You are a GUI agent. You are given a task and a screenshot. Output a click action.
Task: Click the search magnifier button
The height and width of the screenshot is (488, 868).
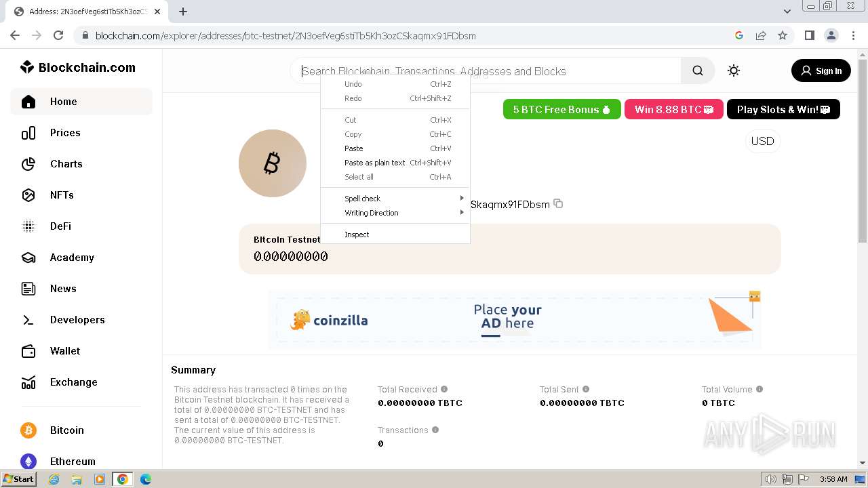click(698, 70)
